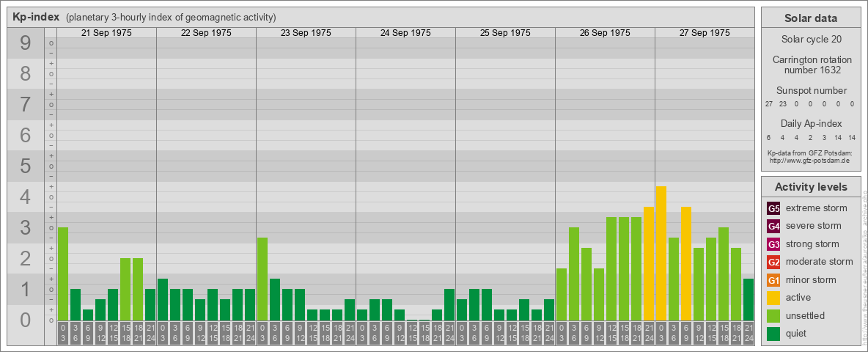
Task: Click the 'minor storm' legend label
Action: (811, 280)
